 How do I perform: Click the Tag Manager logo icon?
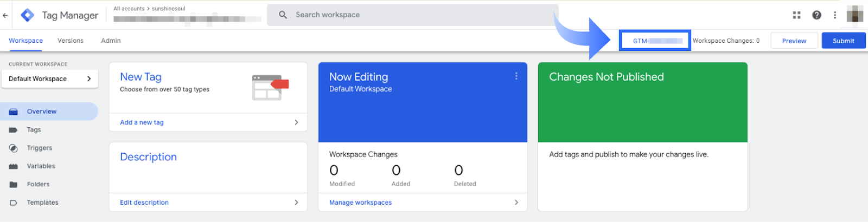[27, 15]
